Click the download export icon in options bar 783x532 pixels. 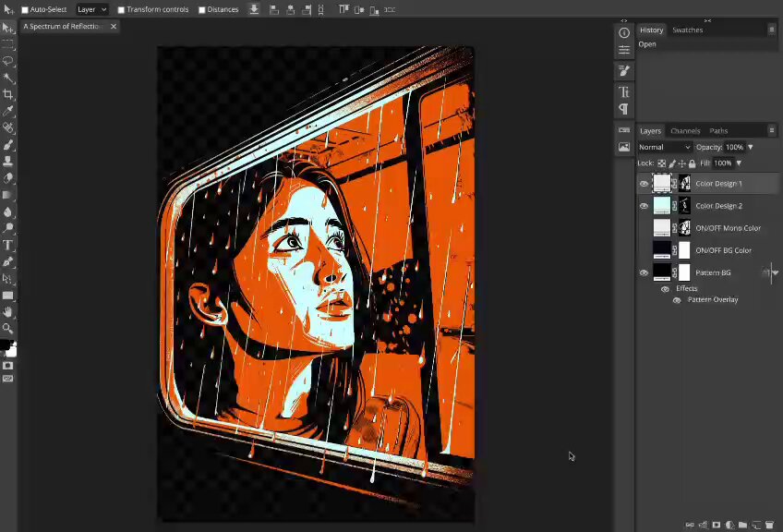click(254, 9)
